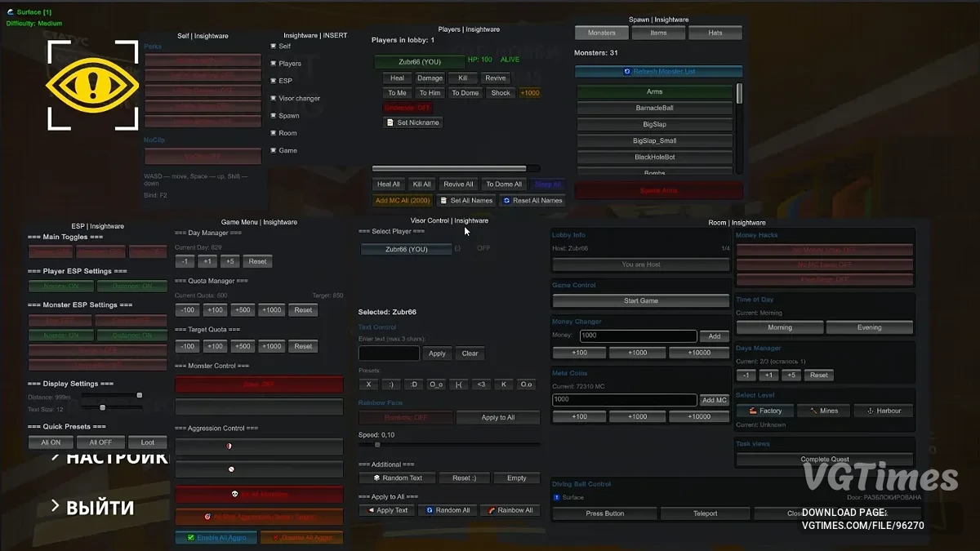Select Arms in the monster list

click(655, 91)
